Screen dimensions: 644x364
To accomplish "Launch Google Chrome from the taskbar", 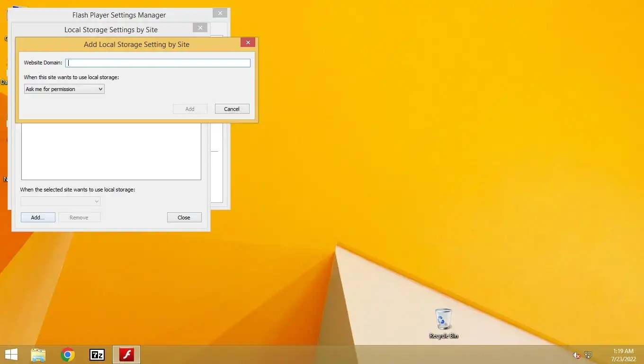I will 68,355.
